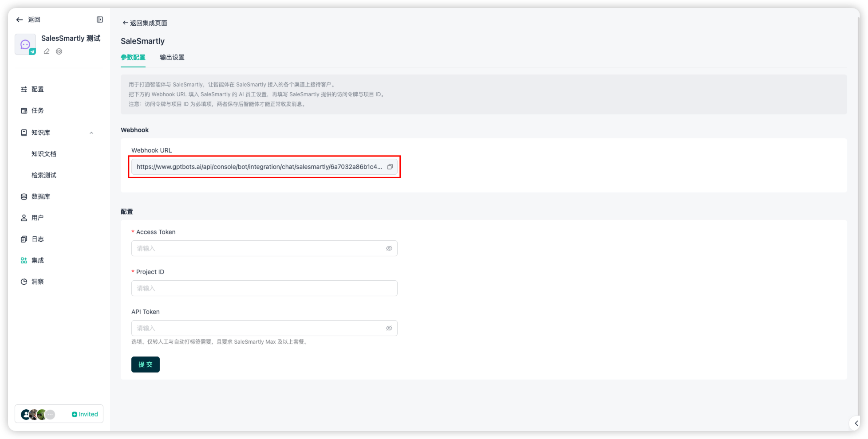Click the SalesSmartly 测试 bot name
Image resolution: width=868 pixels, height=439 pixels.
(x=71, y=38)
